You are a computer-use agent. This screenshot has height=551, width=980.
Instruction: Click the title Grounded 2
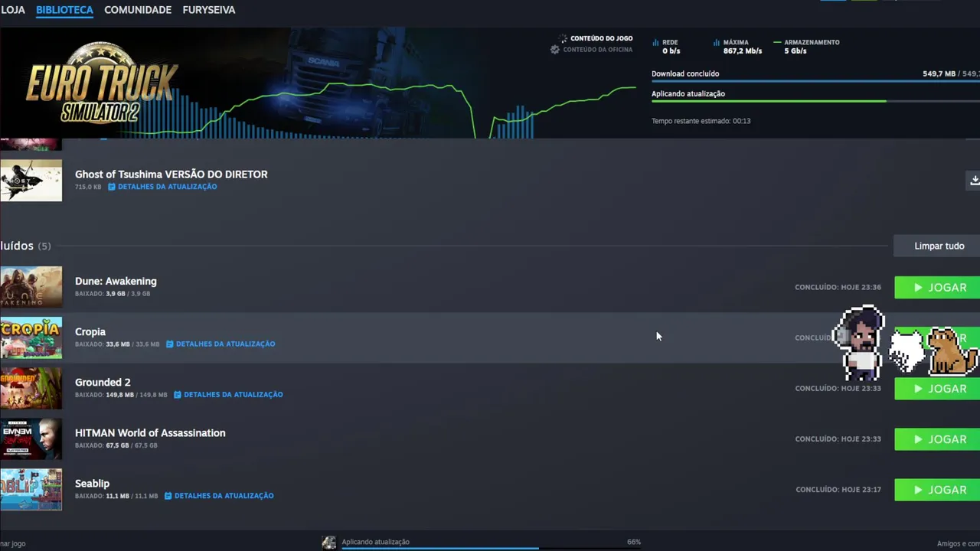pos(103,383)
